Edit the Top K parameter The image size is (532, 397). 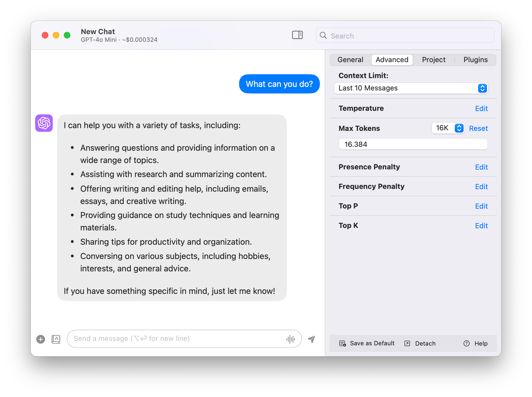481,225
